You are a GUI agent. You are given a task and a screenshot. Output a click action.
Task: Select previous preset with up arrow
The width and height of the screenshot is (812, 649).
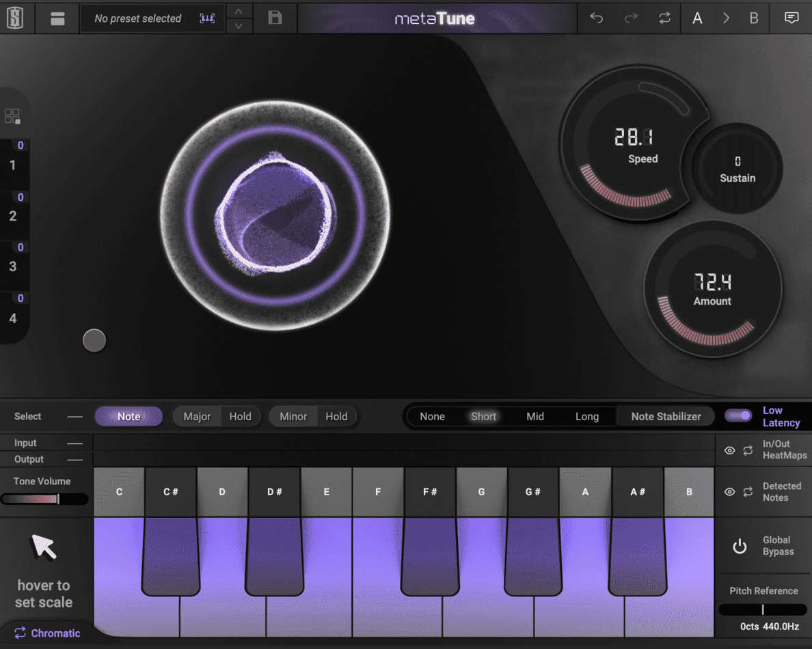point(239,12)
